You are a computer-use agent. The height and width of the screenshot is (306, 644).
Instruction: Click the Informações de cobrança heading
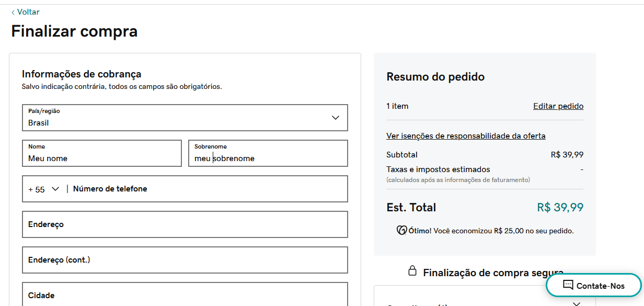(82, 74)
